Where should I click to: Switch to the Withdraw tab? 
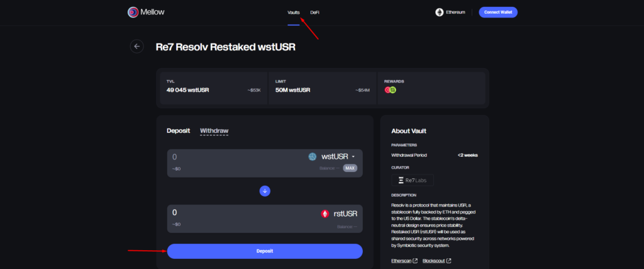click(x=214, y=131)
